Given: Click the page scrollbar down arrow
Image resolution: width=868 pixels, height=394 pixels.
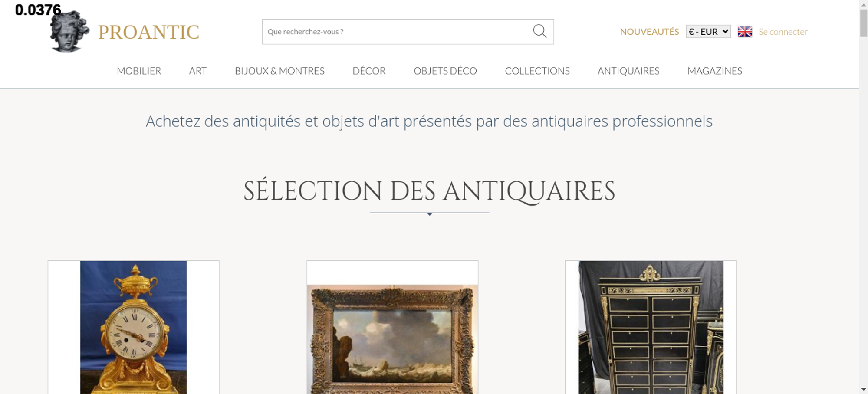Looking at the screenshot, I should (864, 389).
